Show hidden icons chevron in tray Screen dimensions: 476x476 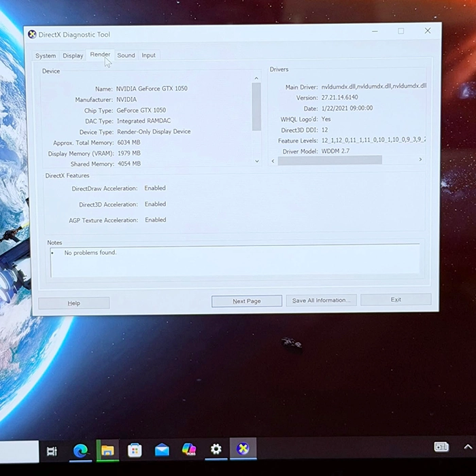468,447
